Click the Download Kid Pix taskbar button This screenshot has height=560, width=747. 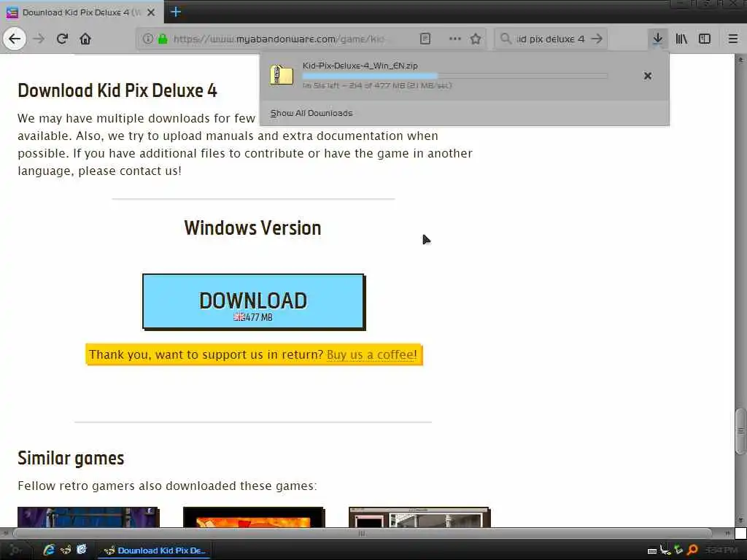155,551
